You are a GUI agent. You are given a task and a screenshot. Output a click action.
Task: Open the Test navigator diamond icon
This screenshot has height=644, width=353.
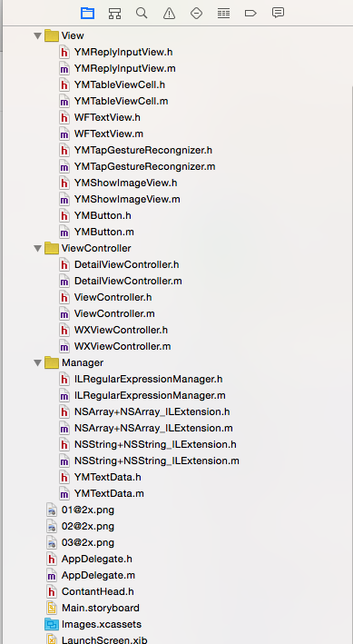tap(197, 13)
